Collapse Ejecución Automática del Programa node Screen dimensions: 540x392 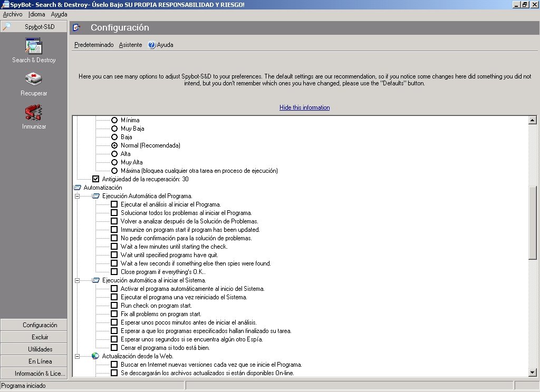coord(78,196)
